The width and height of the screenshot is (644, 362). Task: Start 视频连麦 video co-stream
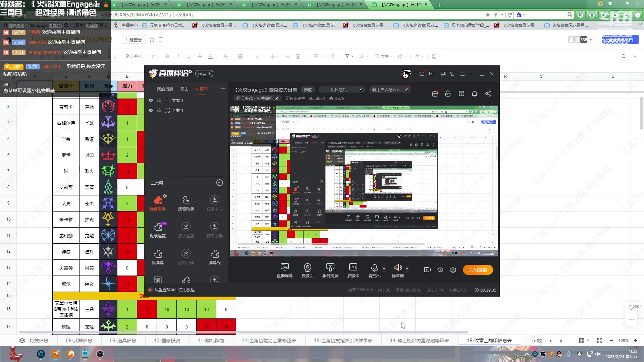click(158, 230)
